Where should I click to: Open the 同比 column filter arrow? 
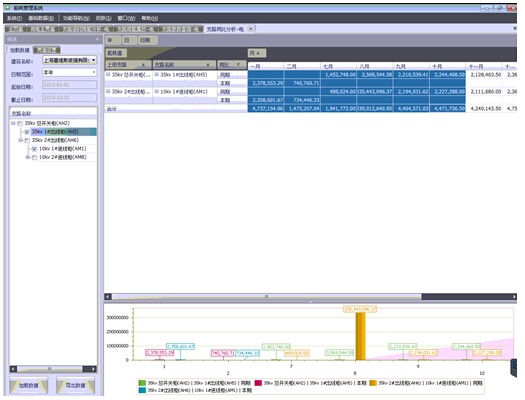point(238,65)
